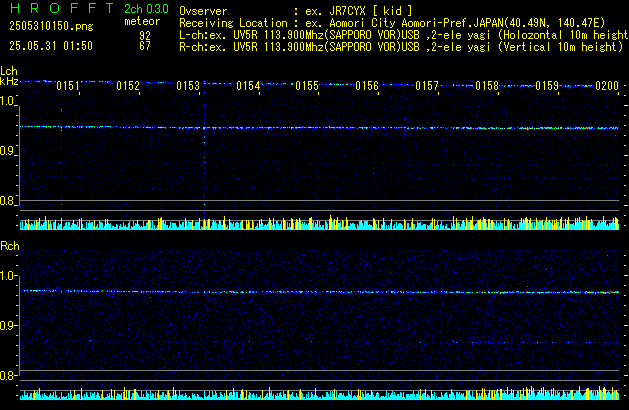
Task: Select the 0157 time marker
Action: click(x=427, y=86)
